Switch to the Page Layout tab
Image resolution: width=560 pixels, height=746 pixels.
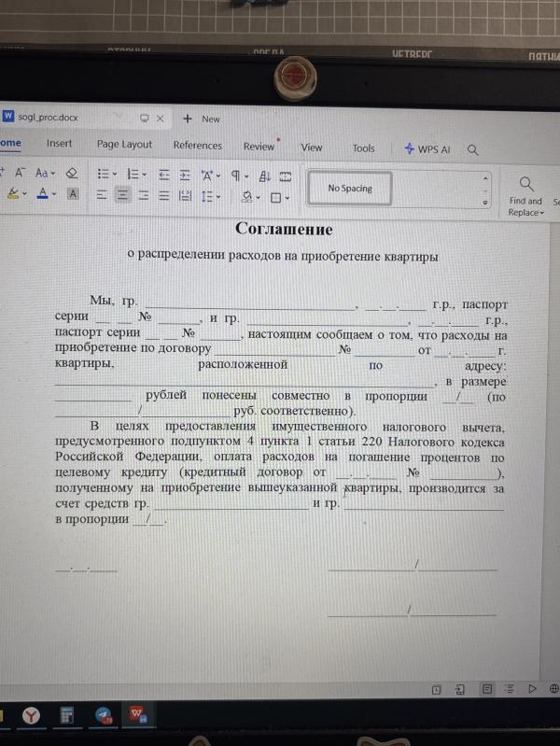point(124,145)
